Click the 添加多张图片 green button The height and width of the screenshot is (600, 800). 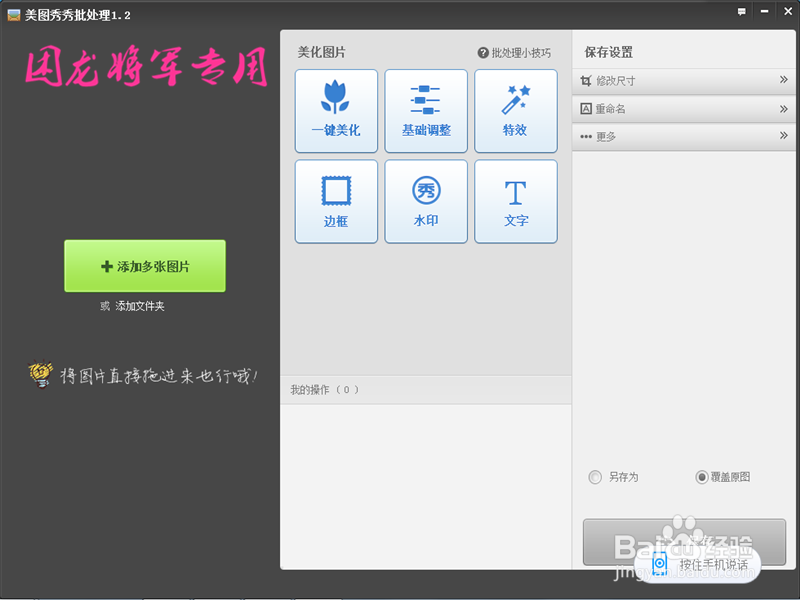(145, 266)
